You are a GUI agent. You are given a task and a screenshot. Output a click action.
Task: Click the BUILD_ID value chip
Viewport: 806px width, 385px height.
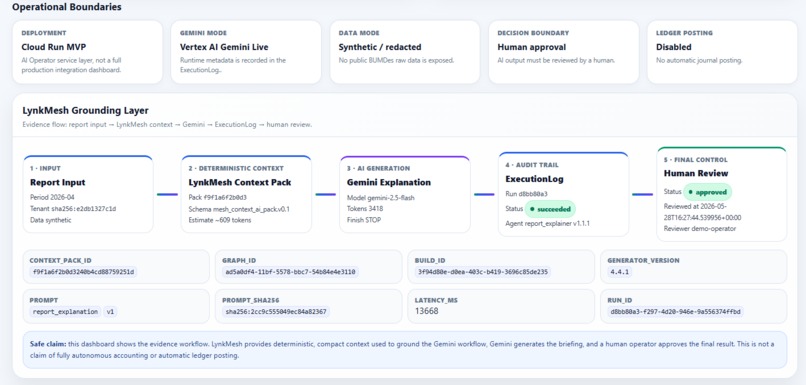click(x=483, y=272)
